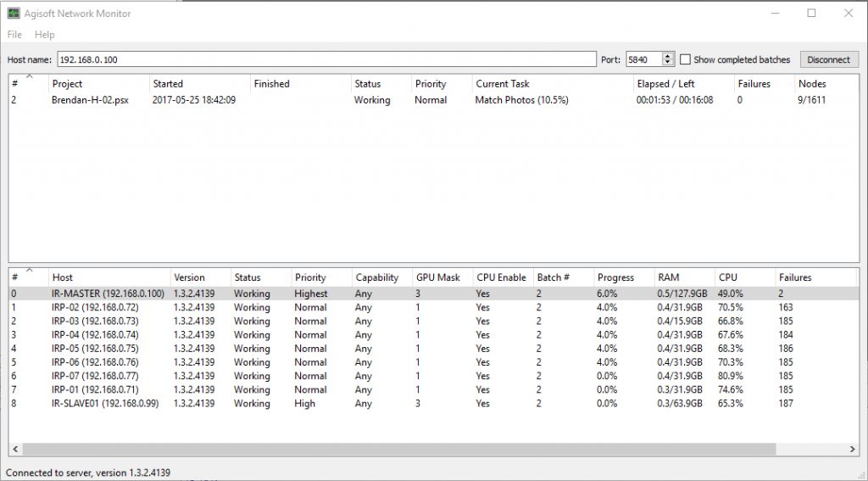Click the Disconnect button
The height and width of the screenshot is (481, 868).
829,59
